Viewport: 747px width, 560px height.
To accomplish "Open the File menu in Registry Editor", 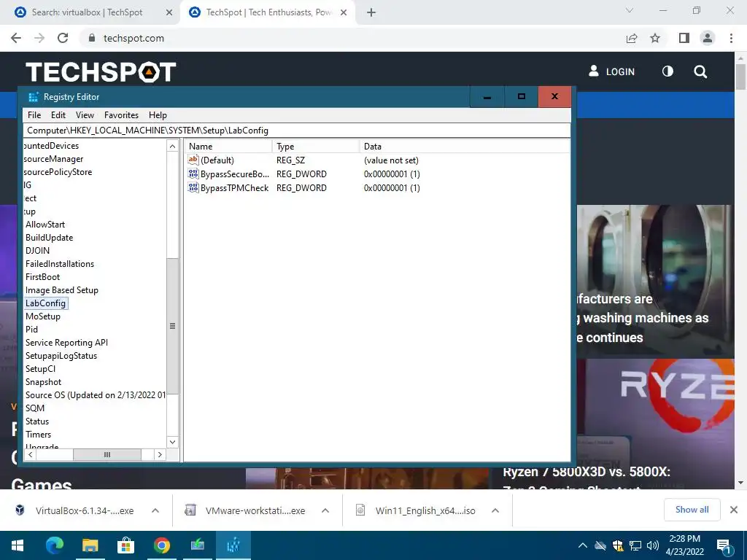I will click(x=34, y=115).
